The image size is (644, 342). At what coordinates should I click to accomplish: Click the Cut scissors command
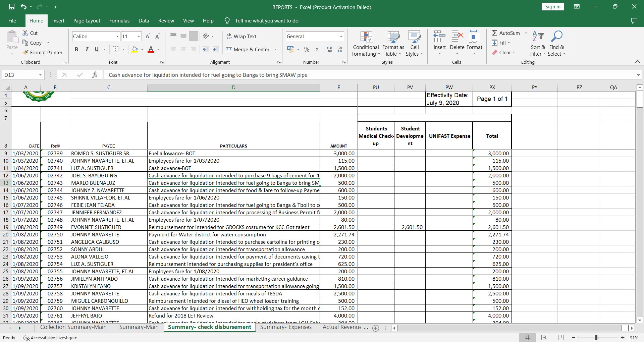tap(30, 33)
